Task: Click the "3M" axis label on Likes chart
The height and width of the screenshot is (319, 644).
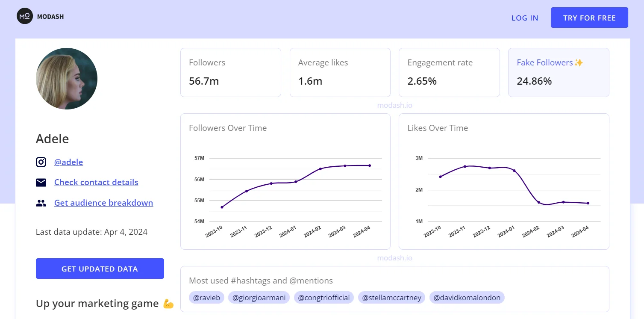Action: [x=419, y=158]
